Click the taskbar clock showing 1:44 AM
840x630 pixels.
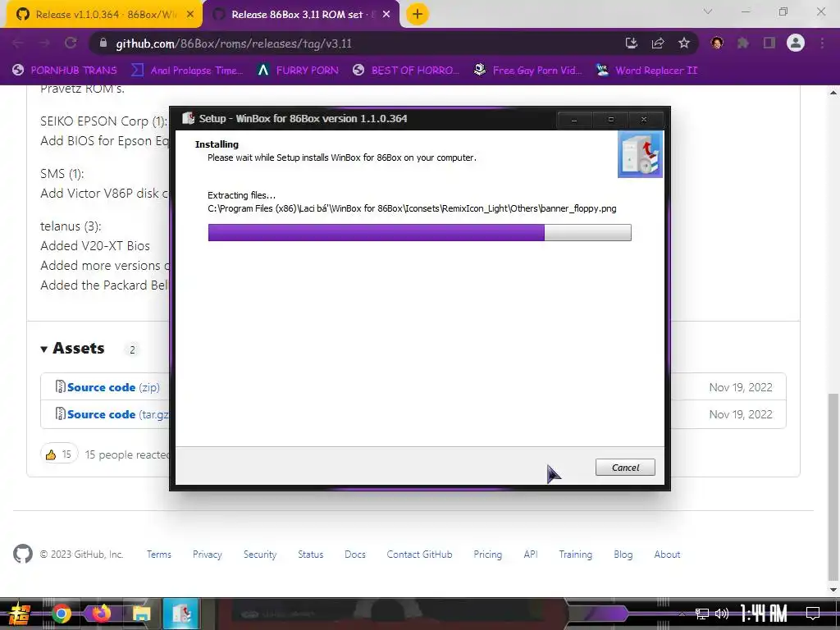[x=764, y=614]
